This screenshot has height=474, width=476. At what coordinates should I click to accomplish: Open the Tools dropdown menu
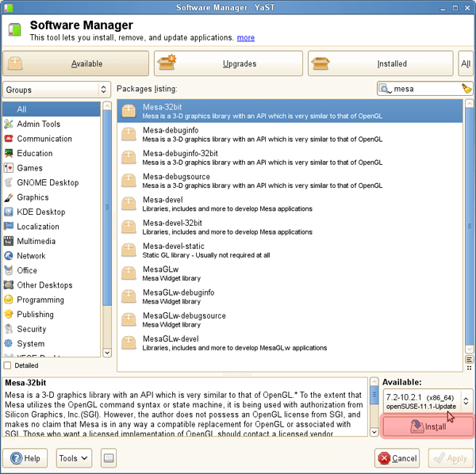[x=74, y=458]
